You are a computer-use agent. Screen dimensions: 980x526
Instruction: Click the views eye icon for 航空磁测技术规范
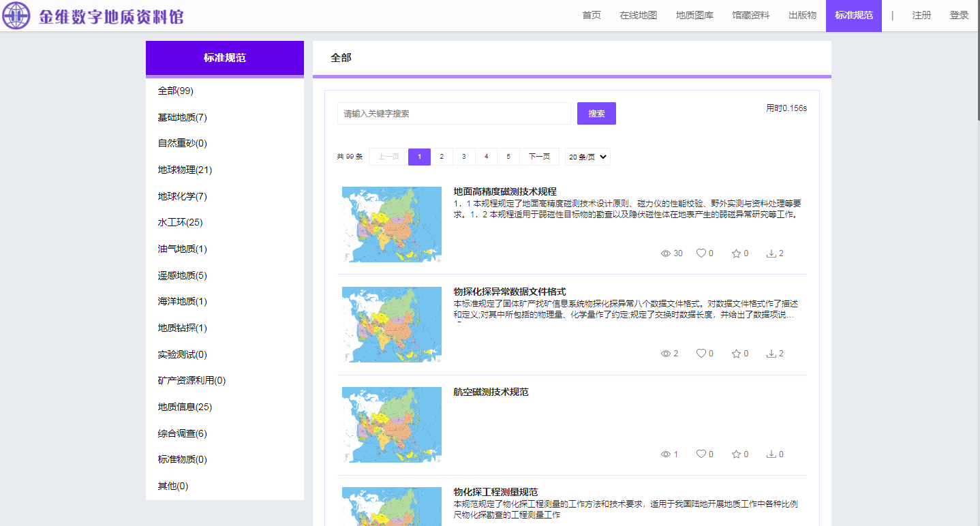(x=666, y=454)
